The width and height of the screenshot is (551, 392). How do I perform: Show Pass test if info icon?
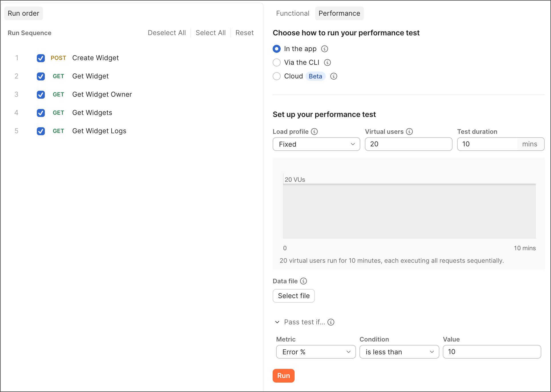coord(331,322)
